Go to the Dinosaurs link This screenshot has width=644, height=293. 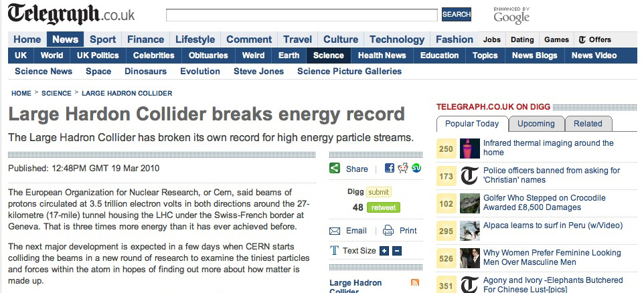pos(146,72)
